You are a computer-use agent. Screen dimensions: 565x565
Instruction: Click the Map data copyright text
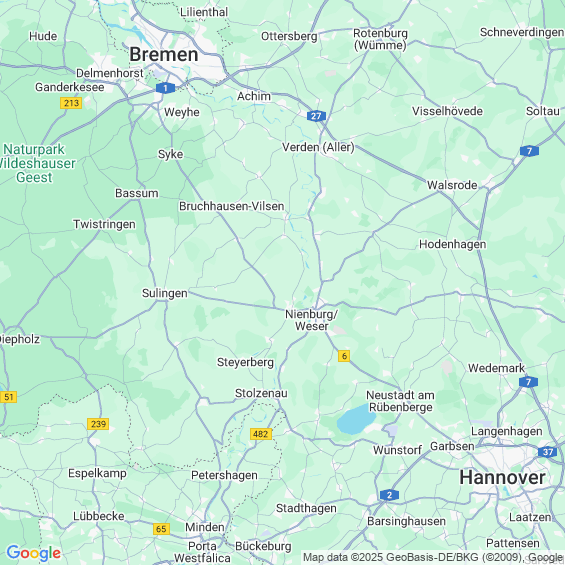tap(433, 558)
